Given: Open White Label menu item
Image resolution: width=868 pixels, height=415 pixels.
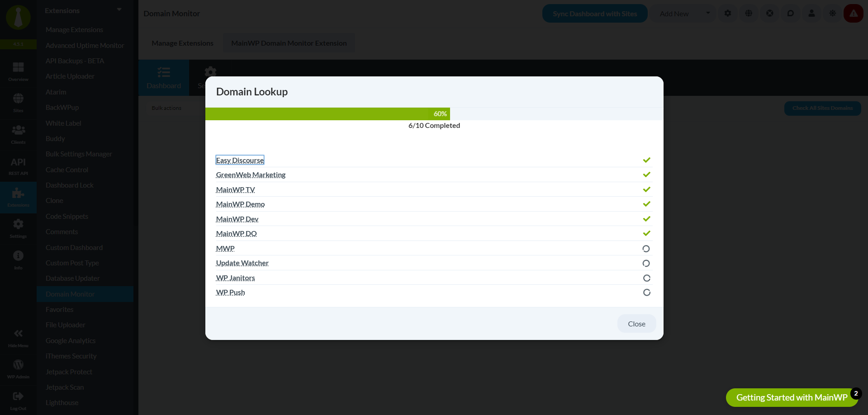Looking at the screenshot, I should 63,123.
